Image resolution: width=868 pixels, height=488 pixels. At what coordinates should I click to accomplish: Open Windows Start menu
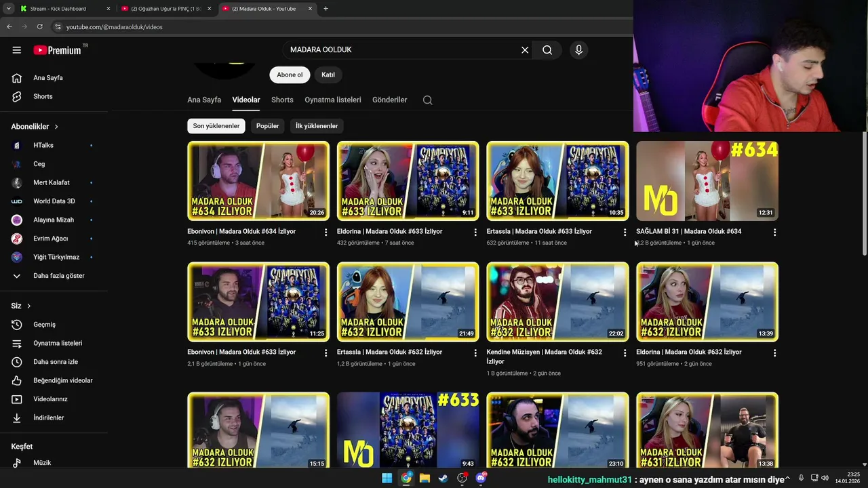point(387,478)
